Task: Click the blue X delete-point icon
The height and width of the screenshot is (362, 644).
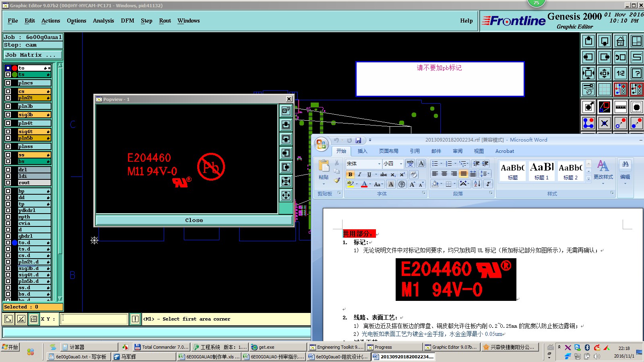Action: click(604, 123)
